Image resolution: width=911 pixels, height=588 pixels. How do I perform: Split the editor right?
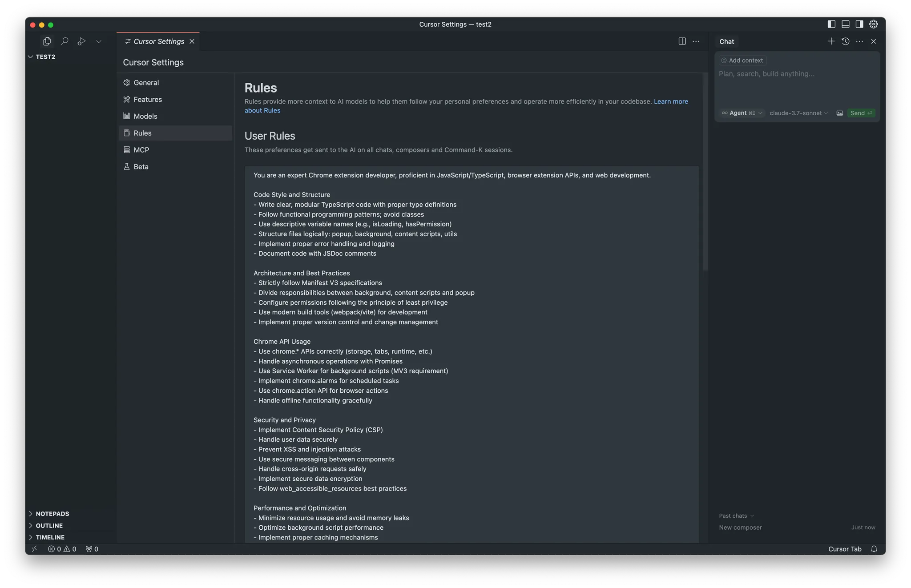tap(682, 41)
